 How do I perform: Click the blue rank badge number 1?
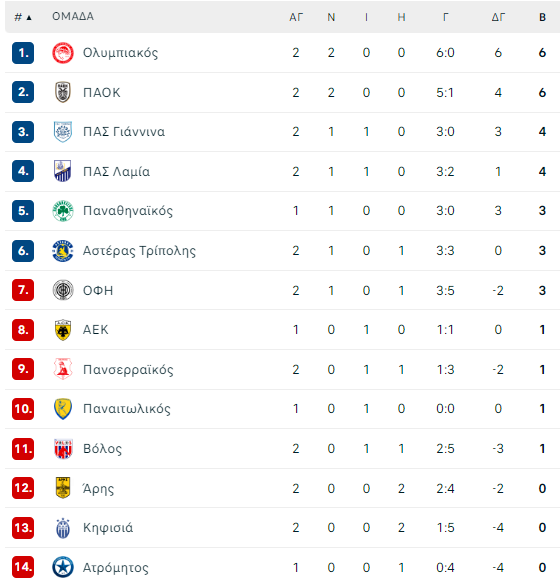[23, 53]
